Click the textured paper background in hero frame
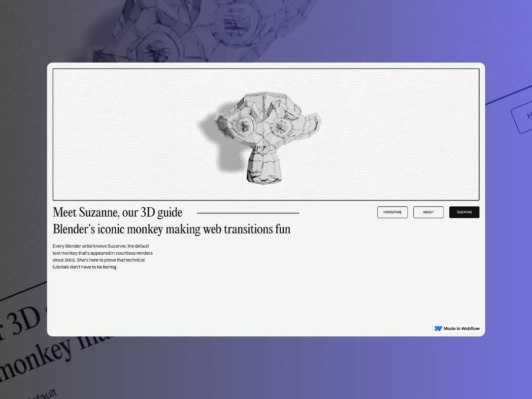532x399 pixels. (123, 99)
